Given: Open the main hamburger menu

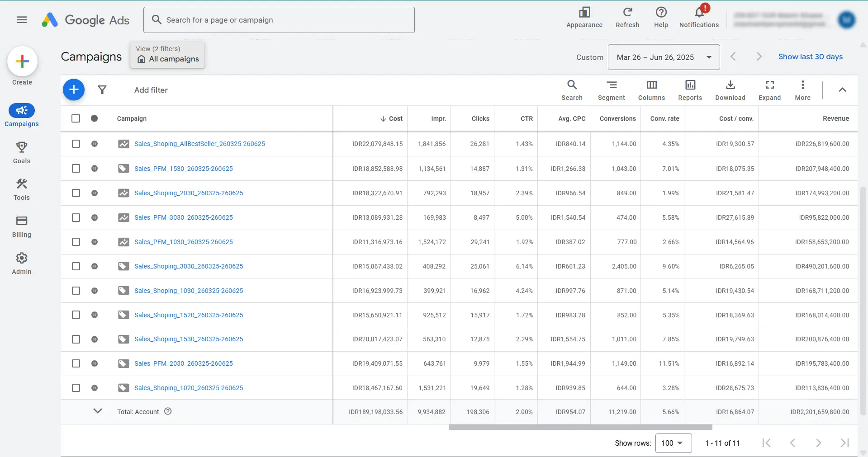Looking at the screenshot, I should point(21,19).
